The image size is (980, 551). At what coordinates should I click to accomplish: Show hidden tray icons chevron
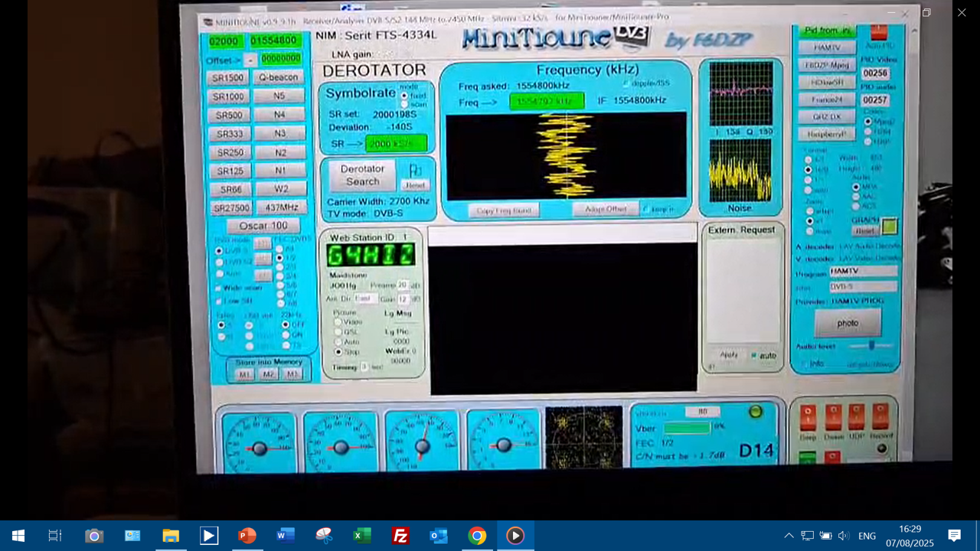(x=789, y=536)
